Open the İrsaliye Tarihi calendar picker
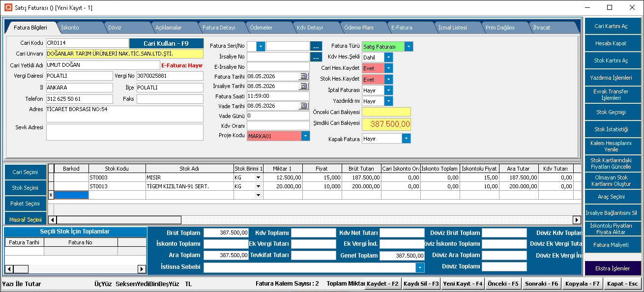 pyautogui.click(x=303, y=86)
